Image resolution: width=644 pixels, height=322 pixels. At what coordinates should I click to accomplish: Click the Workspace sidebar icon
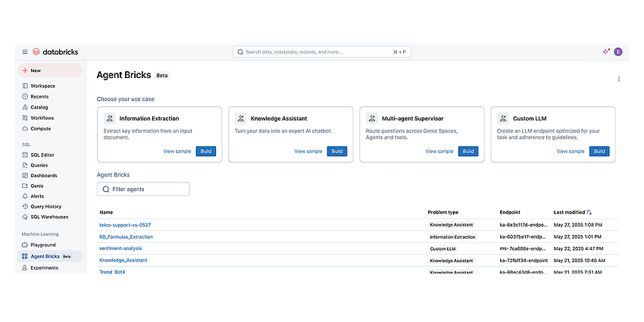pos(25,86)
